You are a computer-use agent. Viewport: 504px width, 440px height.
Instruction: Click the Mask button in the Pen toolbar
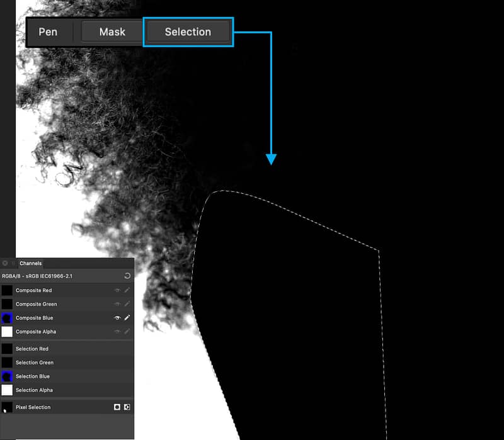[x=112, y=32]
